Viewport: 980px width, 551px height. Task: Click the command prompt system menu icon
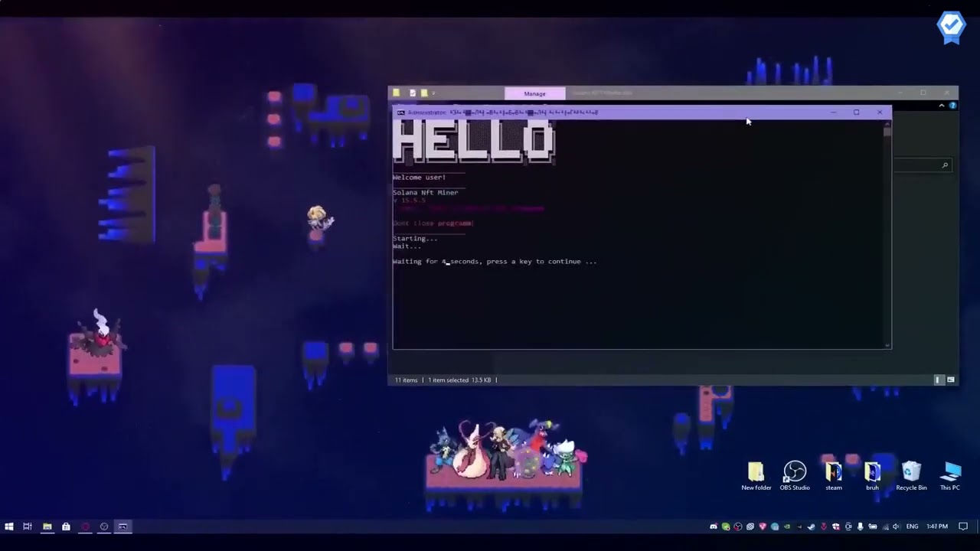[x=400, y=112]
